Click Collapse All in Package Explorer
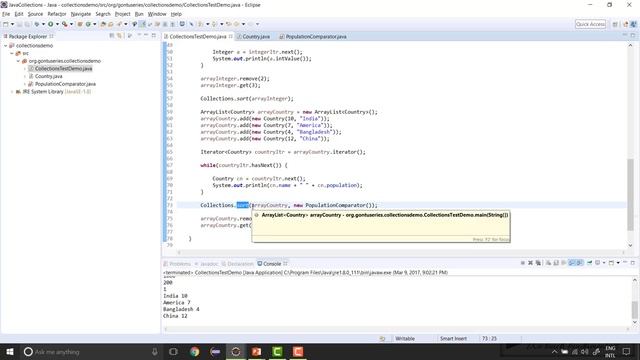Screen dimensions: 640x360 [x=112, y=36]
